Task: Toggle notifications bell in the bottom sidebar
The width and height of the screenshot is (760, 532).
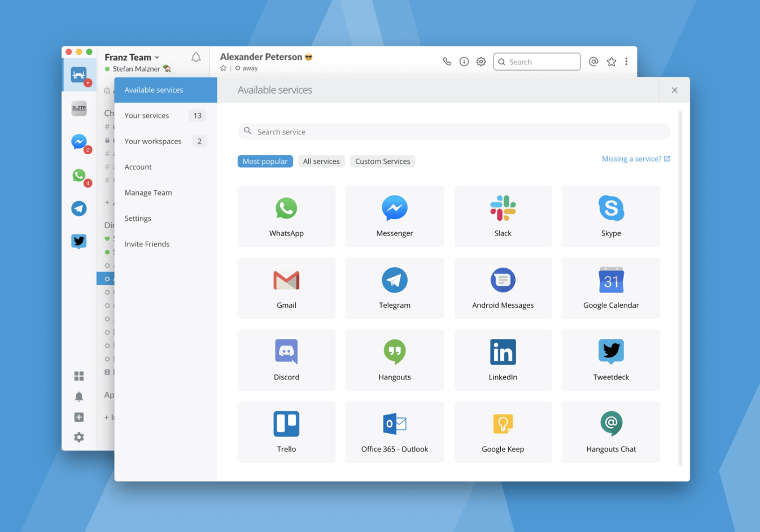Action: [79, 396]
